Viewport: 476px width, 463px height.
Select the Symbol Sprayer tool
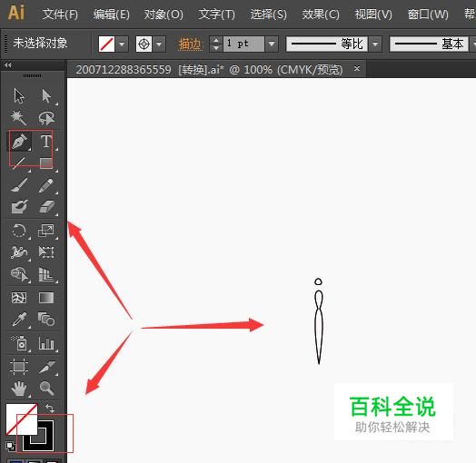click(x=19, y=343)
